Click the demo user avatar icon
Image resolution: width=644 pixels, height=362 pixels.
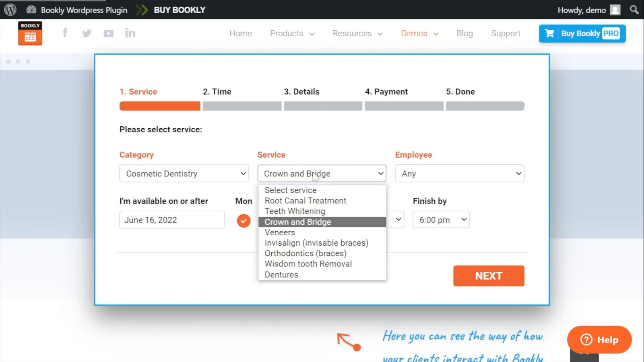615,10
